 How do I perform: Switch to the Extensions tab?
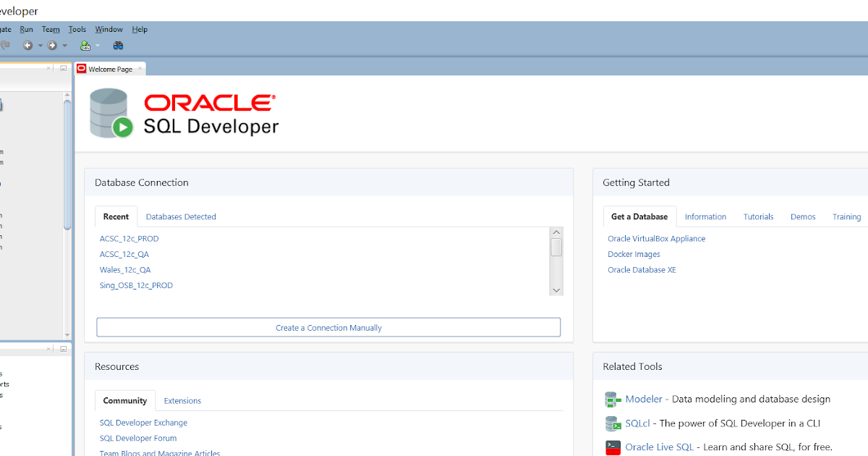(182, 400)
